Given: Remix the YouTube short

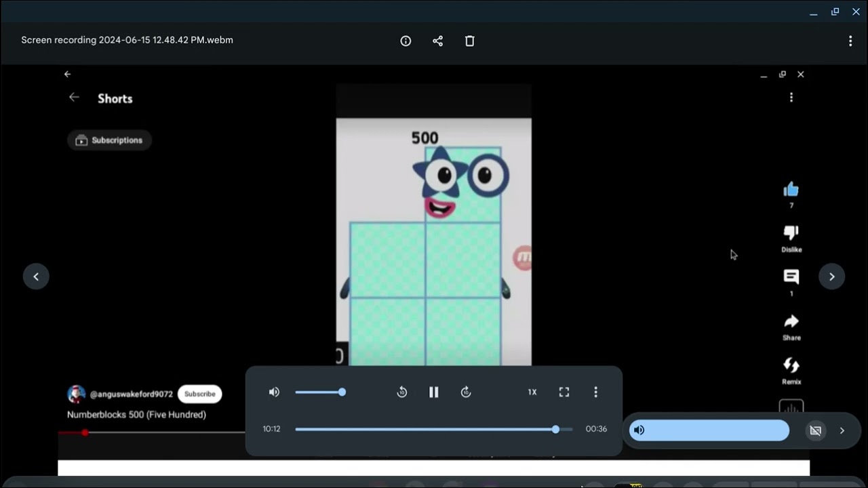Looking at the screenshot, I should tap(791, 365).
